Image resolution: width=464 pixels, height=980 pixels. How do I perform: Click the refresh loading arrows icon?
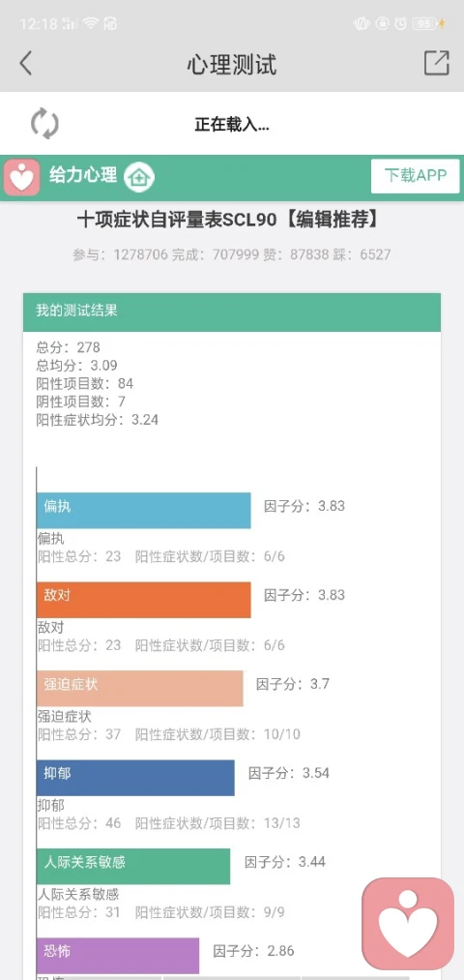[x=45, y=123]
